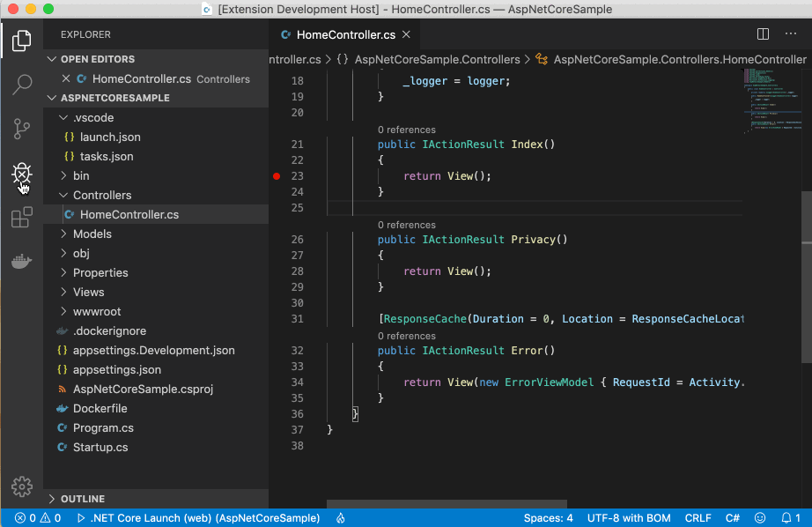Open the editor More Actions ellipsis
Image resolution: width=812 pixels, height=527 pixels.
point(791,33)
